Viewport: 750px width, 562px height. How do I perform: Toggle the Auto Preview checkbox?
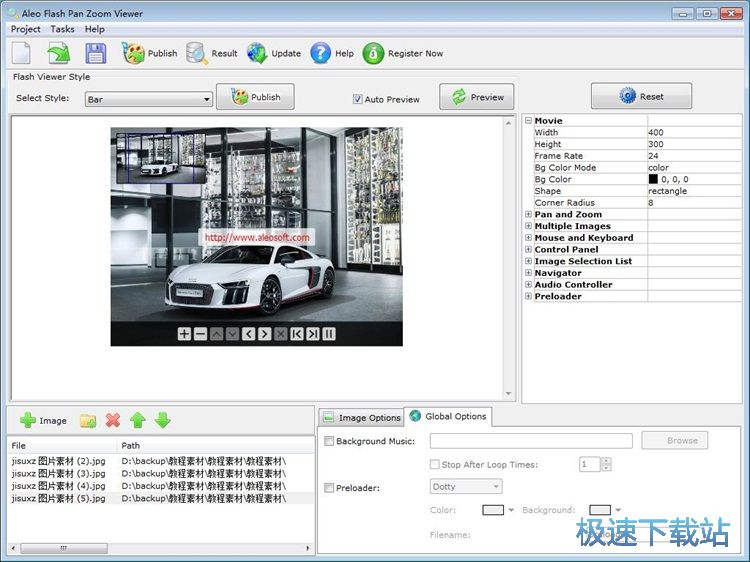[357, 99]
